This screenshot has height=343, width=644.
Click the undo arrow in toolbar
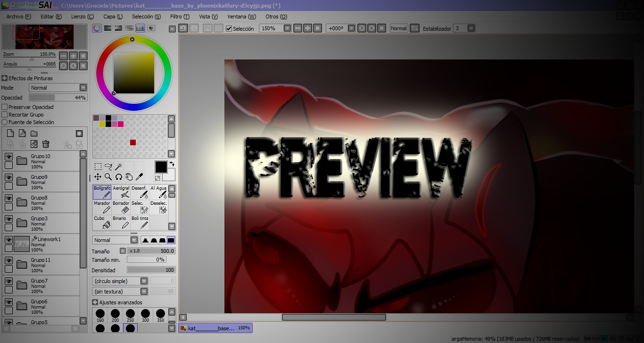pyautogui.click(x=182, y=28)
